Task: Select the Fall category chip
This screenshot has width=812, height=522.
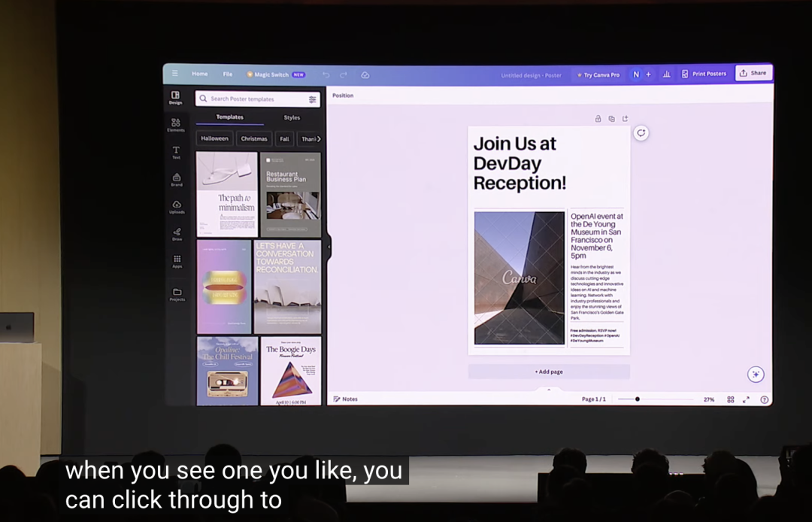Action: click(x=284, y=139)
